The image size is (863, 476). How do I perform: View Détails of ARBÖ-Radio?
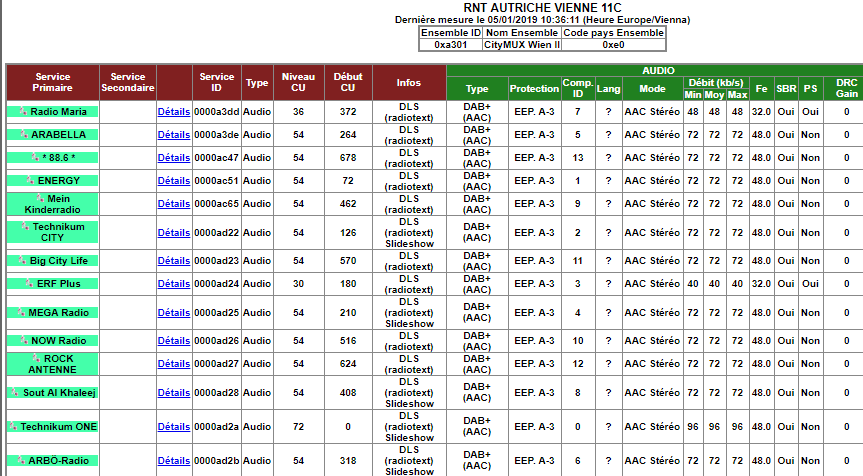[x=174, y=461]
